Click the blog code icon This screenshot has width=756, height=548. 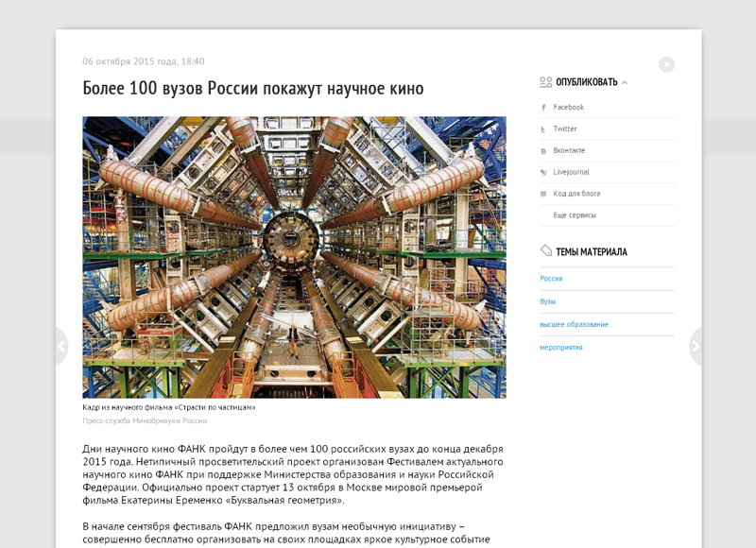coord(543,194)
